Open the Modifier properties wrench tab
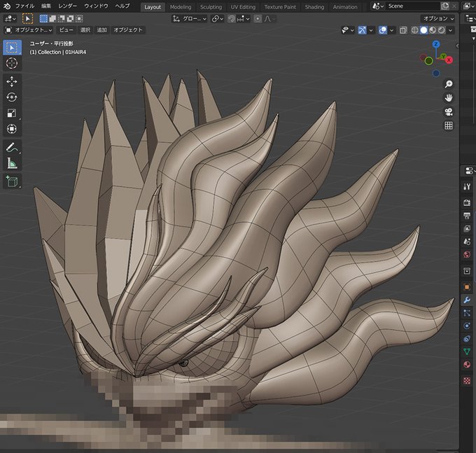The image size is (476, 453). point(467,300)
